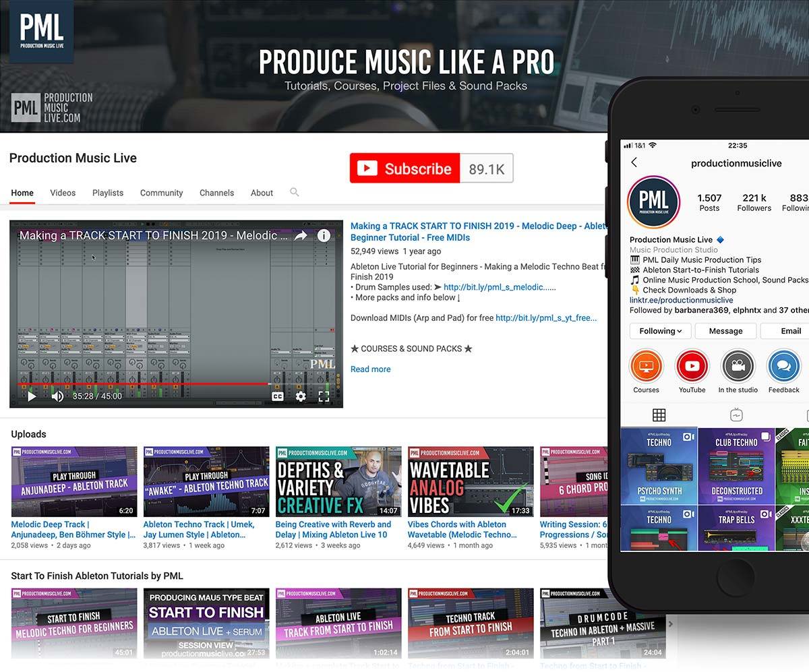Open Making a TRACK START TO FINISH title link
Screen dimensions: 809x672
(478, 232)
